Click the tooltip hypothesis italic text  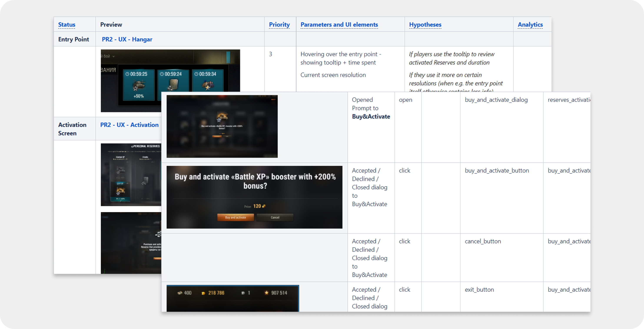pos(451,58)
